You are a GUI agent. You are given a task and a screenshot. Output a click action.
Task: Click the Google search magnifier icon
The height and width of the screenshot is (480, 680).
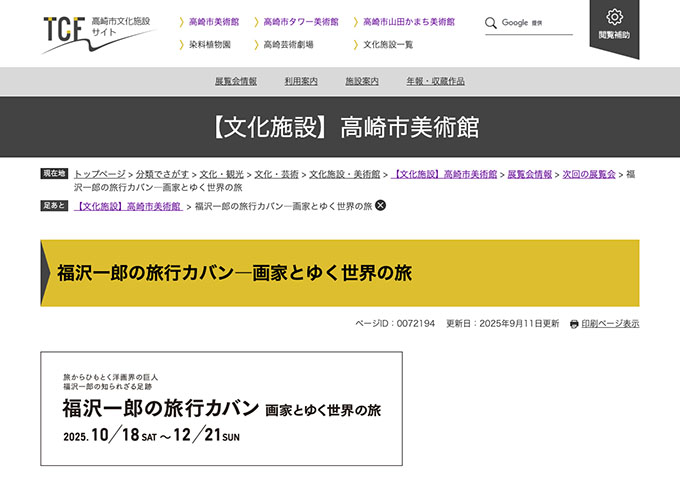(491, 23)
